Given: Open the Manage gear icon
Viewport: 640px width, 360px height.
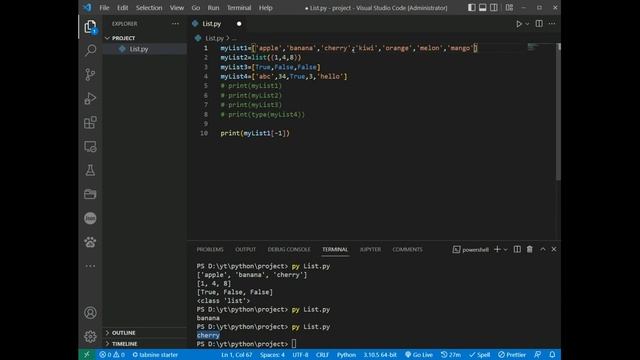Looking at the screenshot, I should coord(90,336).
